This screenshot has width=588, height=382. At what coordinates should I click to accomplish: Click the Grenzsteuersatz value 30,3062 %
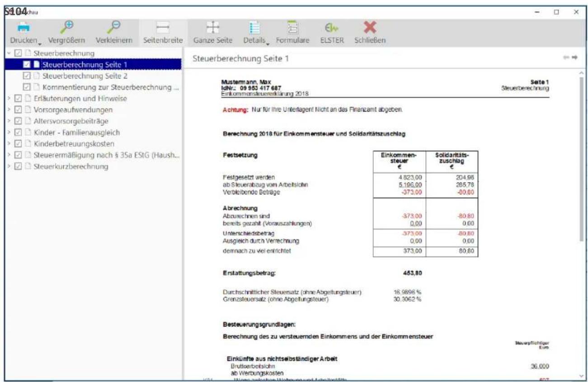[x=408, y=299]
